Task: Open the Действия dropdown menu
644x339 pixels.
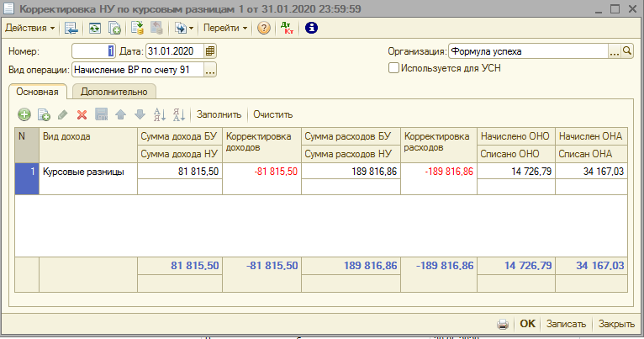Action: click(30, 28)
